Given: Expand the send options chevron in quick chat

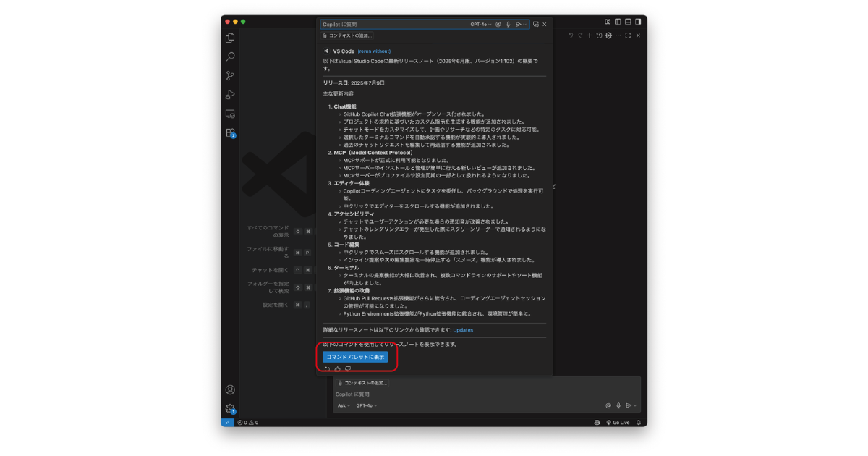Looking at the screenshot, I should (525, 25).
